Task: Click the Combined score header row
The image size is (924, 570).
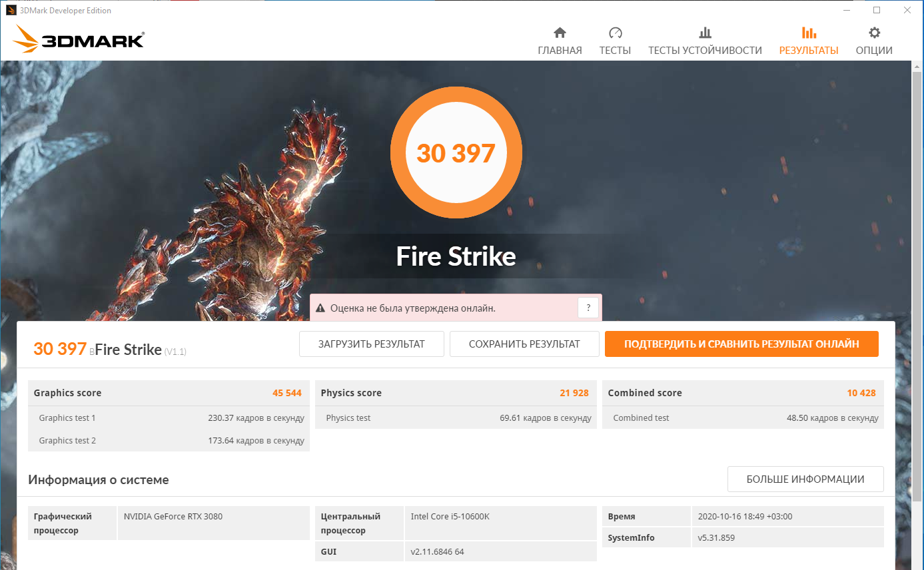Action: coord(742,393)
